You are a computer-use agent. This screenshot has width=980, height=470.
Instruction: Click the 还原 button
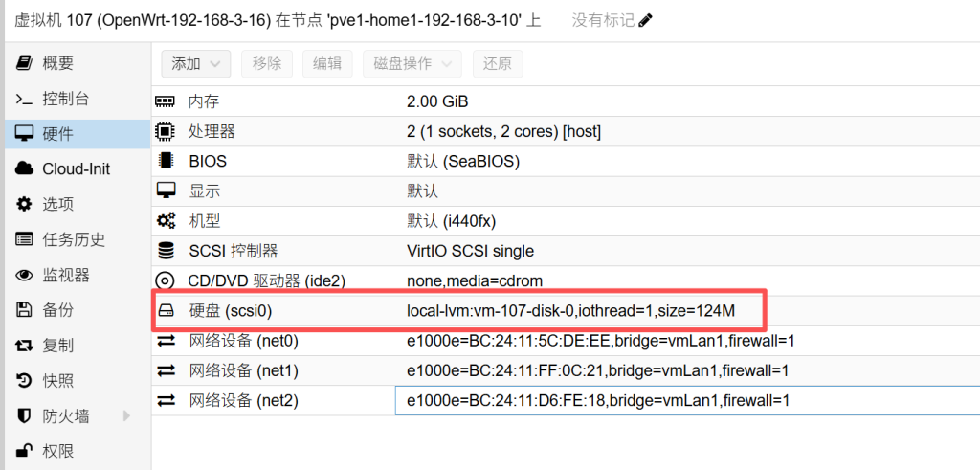click(497, 64)
